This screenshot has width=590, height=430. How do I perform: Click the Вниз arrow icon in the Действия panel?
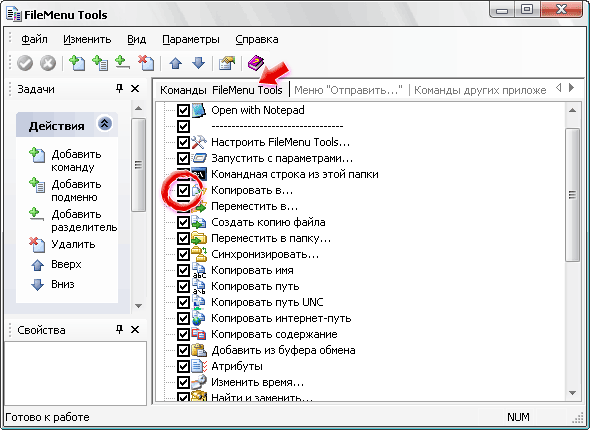pos(37,285)
